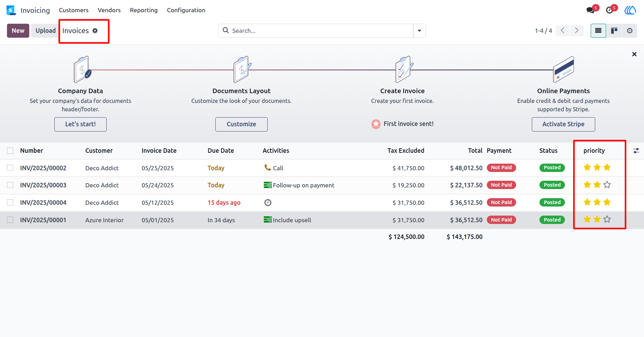
Task: Click Activate Stripe button
Action: tap(563, 124)
